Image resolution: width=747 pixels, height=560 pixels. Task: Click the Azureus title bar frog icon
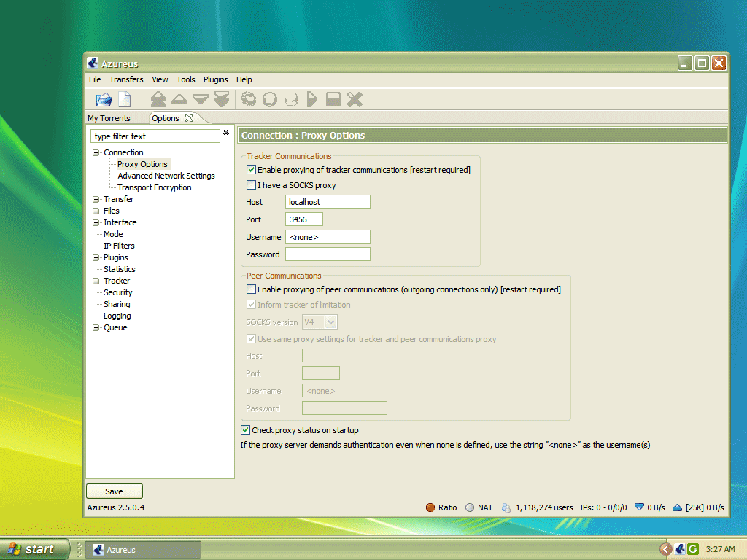click(93, 63)
